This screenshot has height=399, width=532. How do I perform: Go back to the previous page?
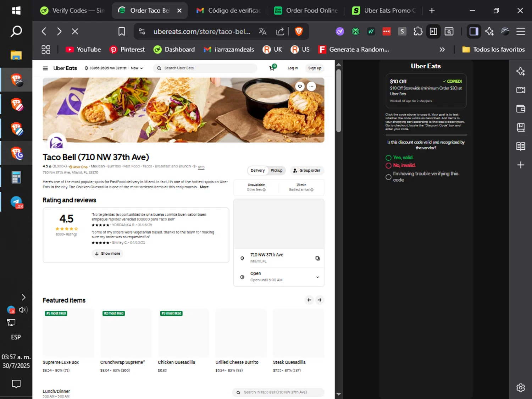tap(44, 32)
